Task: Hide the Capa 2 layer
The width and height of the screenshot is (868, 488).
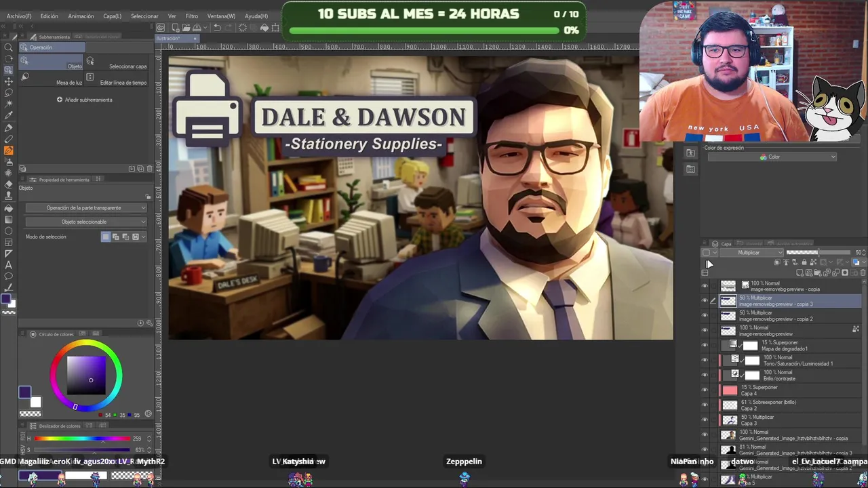Action: coord(705,405)
